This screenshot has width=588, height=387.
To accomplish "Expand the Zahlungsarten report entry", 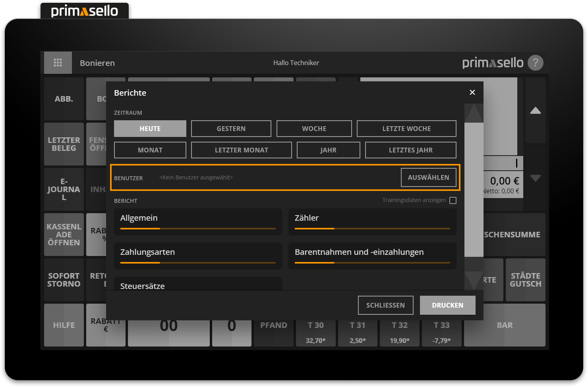I will click(198, 256).
